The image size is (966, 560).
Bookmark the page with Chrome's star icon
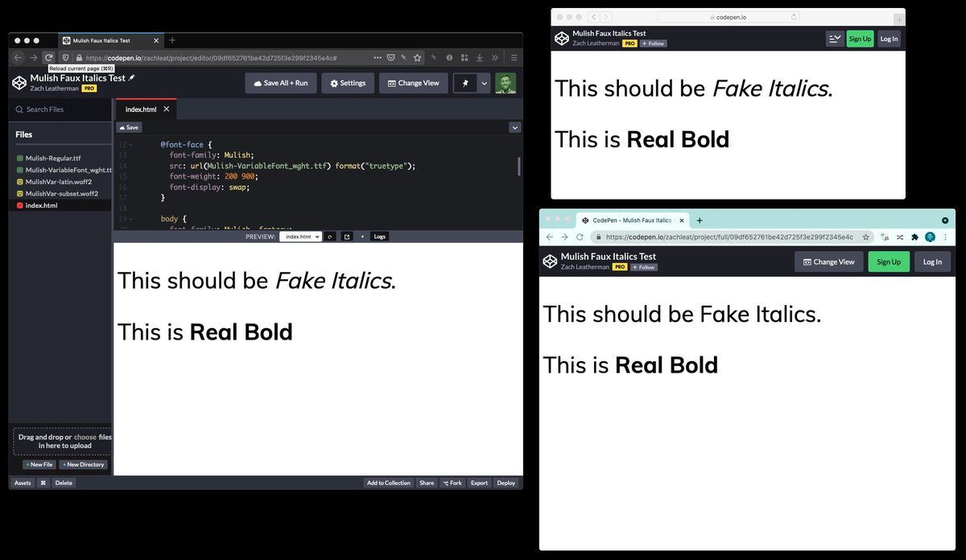coord(866,237)
